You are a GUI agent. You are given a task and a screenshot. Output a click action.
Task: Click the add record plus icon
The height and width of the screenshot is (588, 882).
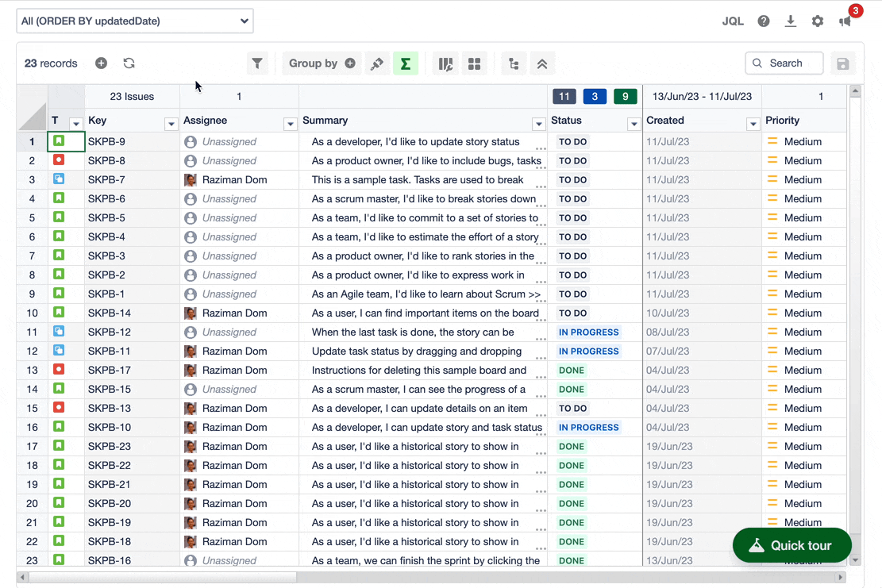[102, 63]
